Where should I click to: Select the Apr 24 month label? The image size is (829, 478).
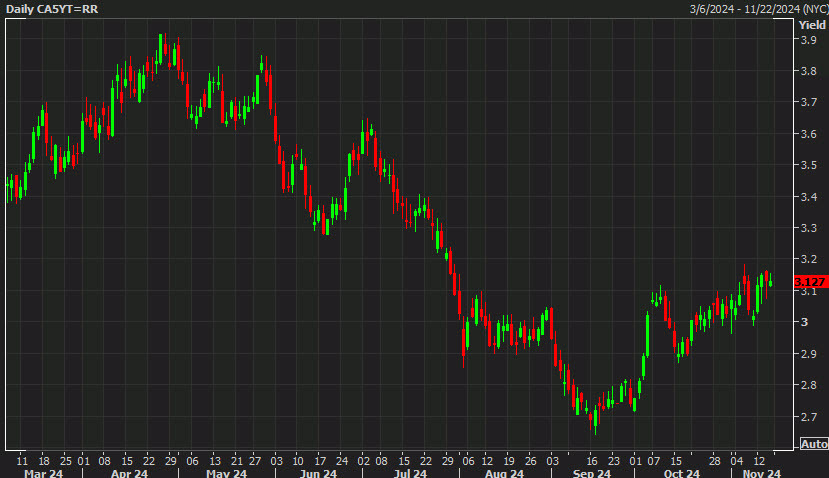click(128, 472)
